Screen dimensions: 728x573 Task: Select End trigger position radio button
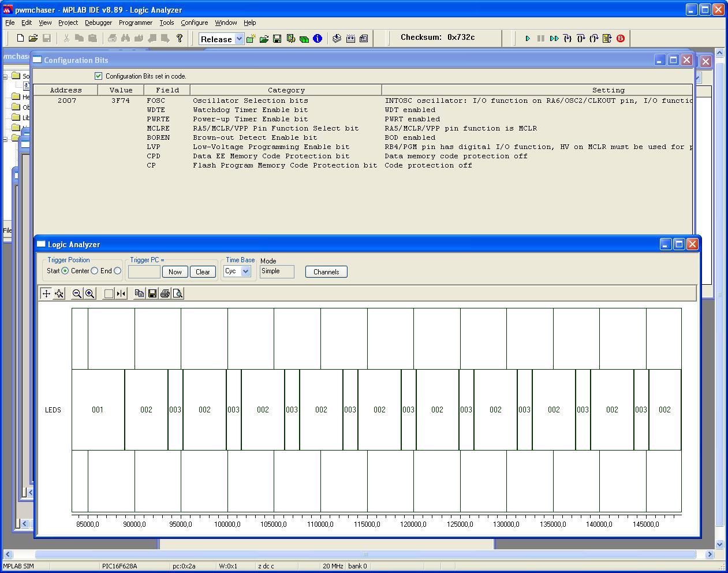pyautogui.click(x=118, y=271)
